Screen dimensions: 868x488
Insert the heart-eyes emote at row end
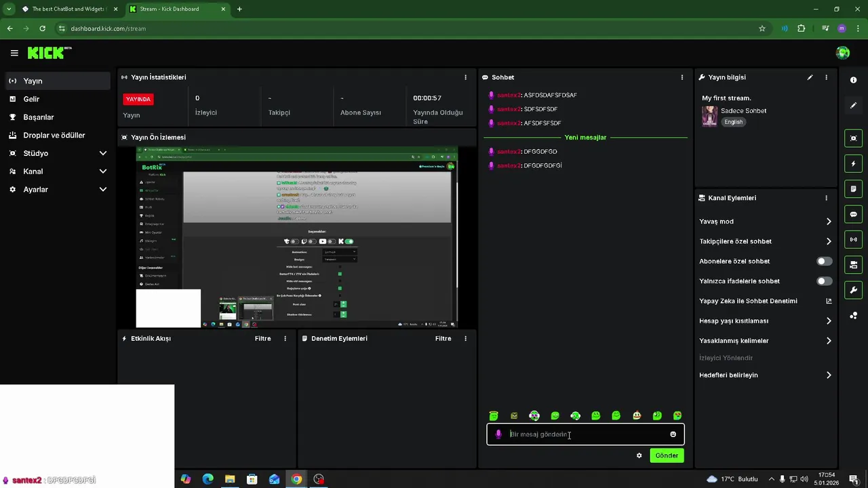tap(677, 415)
